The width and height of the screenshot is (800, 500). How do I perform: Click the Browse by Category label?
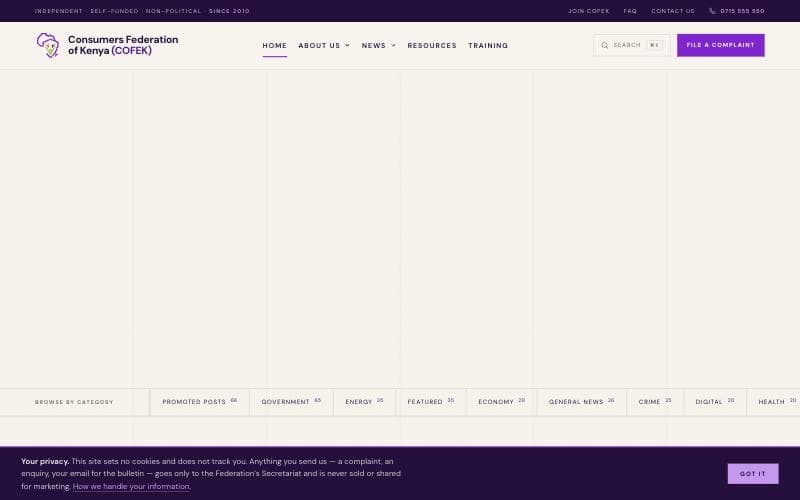point(74,402)
